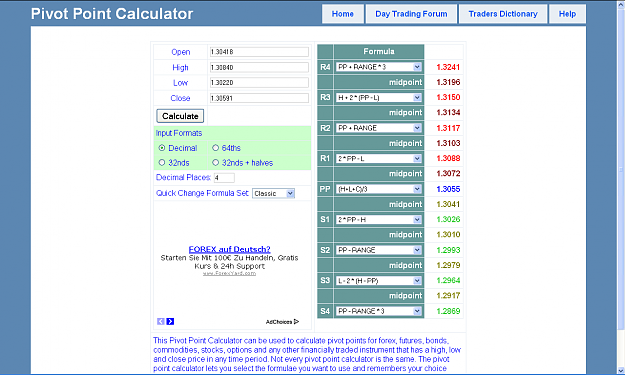The height and width of the screenshot is (375, 625).
Task: Open the S1 formula dropdown
Action: pos(379,220)
